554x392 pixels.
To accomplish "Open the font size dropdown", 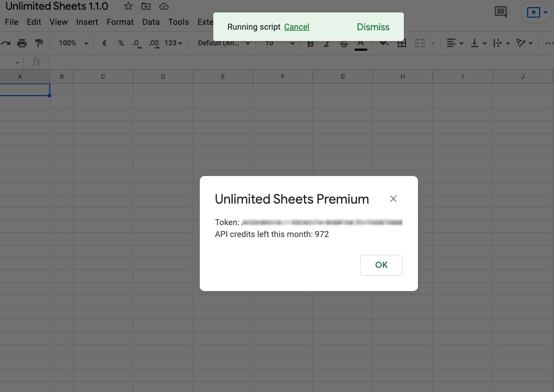I will coord(280,43).
